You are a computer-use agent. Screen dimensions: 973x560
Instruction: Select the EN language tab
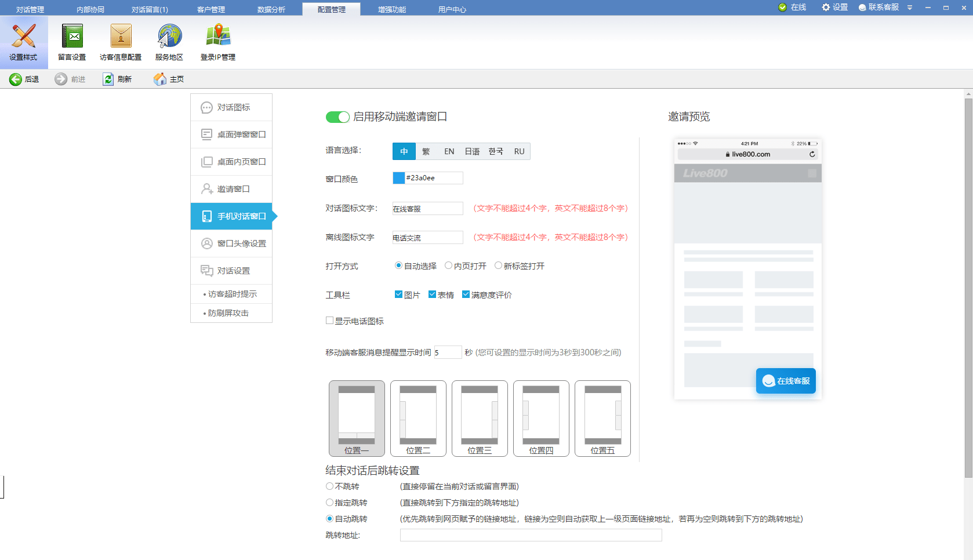tap(449, 151)
